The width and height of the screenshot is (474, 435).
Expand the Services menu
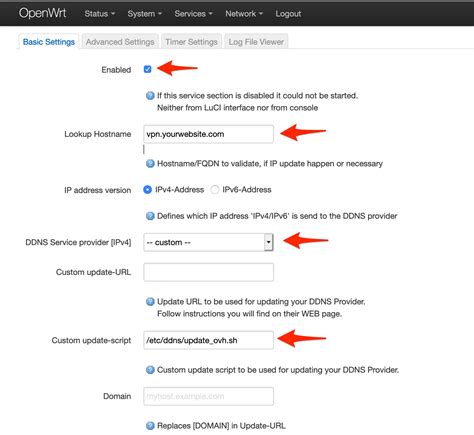193,14
